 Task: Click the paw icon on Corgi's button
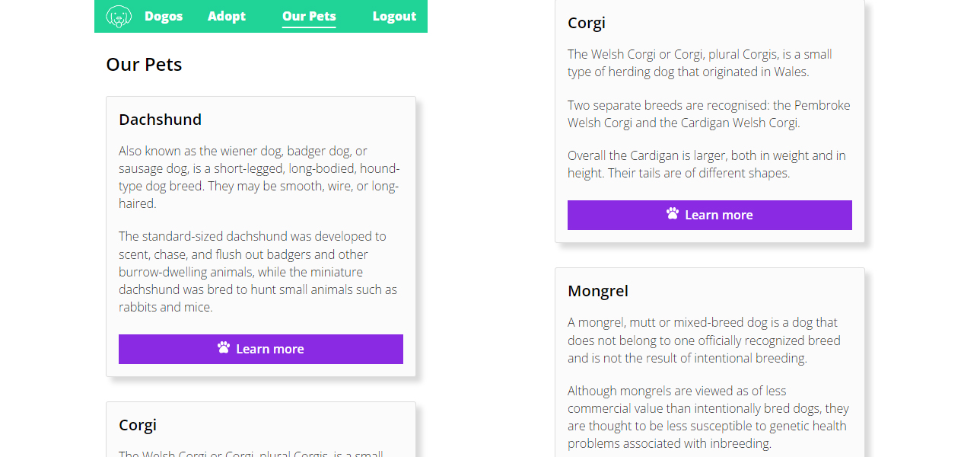point(673,213)
